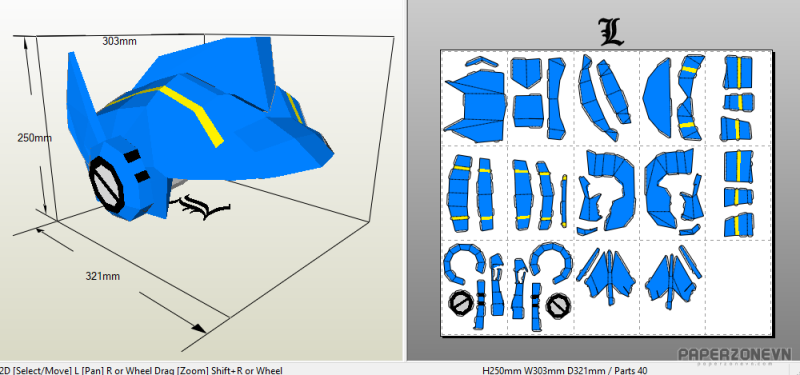The height and width of the screenshot is (375, 800).
Task: Select the small arched piece at sheet top-left
Action: [x=481, y=62]
